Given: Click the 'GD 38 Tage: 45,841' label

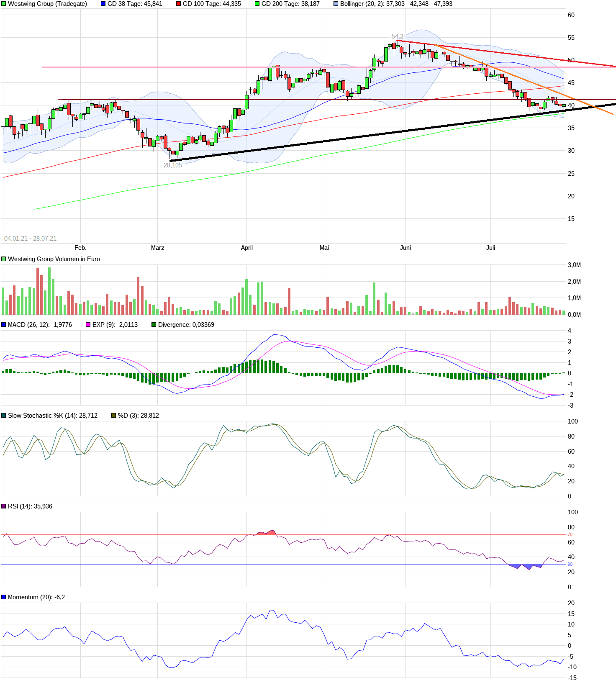Looking at the screenshot, I should pyautogui.click(x=135, y=4).
